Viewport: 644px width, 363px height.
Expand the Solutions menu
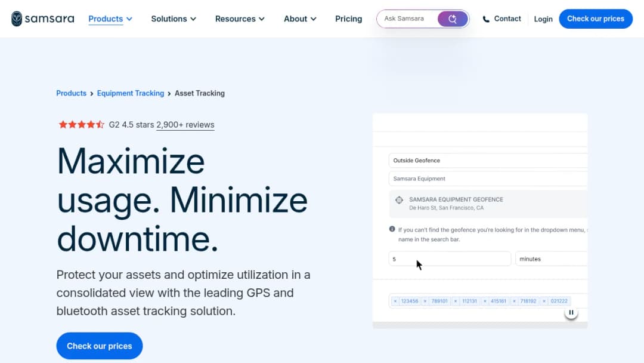[x=174, y=19]
